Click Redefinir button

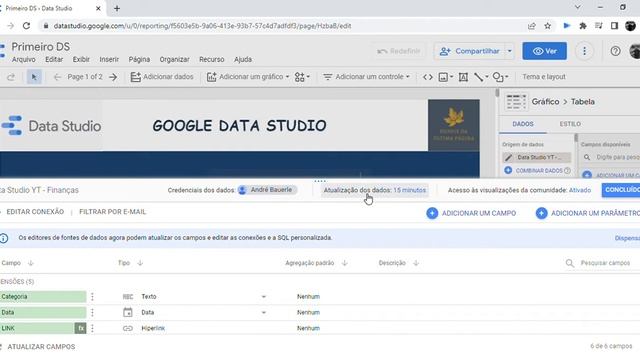[399, 51]
